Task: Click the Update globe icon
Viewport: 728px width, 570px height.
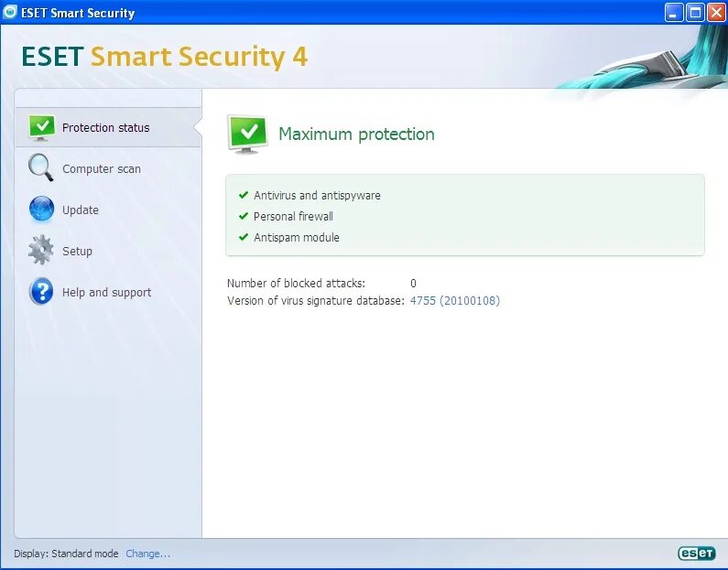Action: (x=41, y=210)
